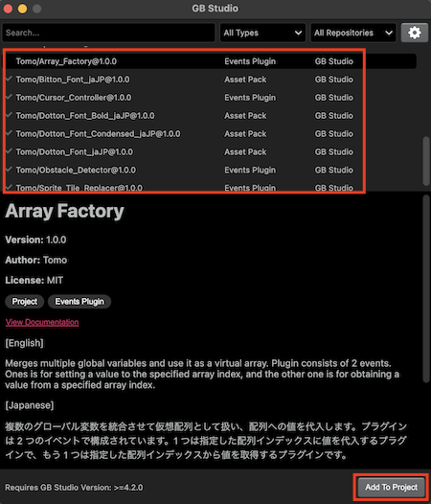Screen dimensions: 431x504
Task: Click the Events Plugin tag pill
Action: coord(79,302)
